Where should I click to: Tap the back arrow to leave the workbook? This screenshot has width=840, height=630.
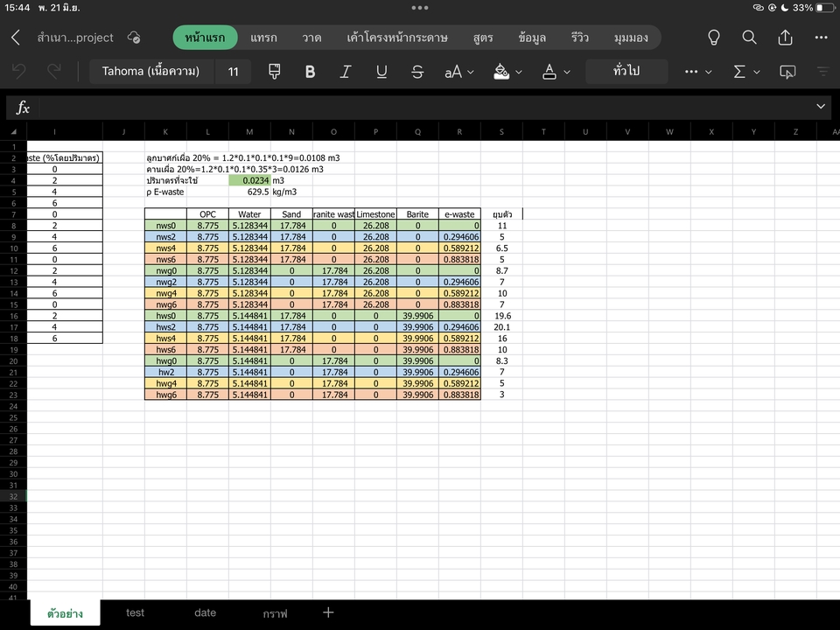tap(16, 38)
